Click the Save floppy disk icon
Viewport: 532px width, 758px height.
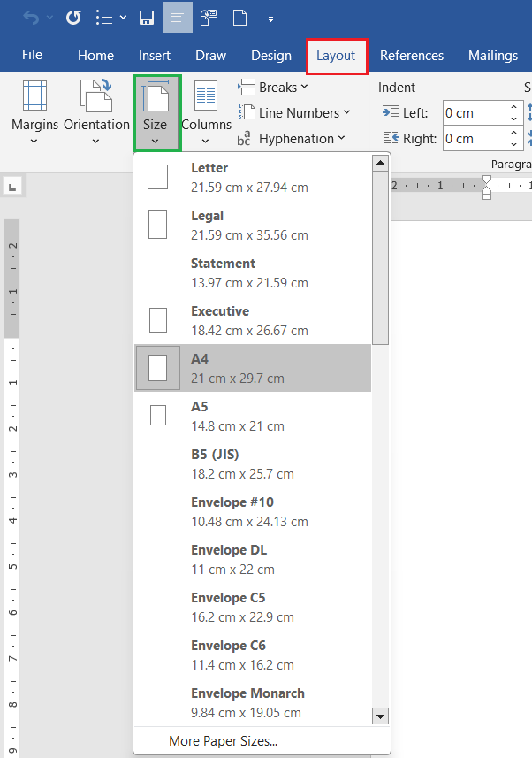[x=147, y=19]
